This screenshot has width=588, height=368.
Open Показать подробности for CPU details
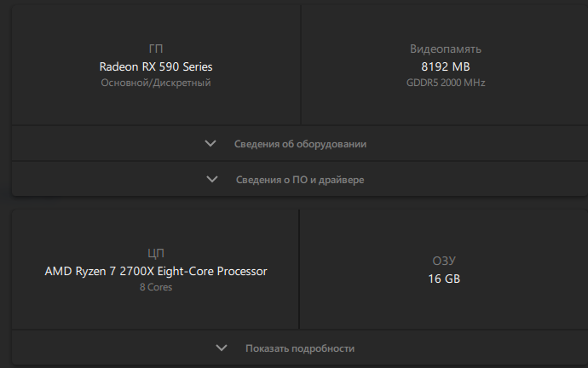point(299,348)
